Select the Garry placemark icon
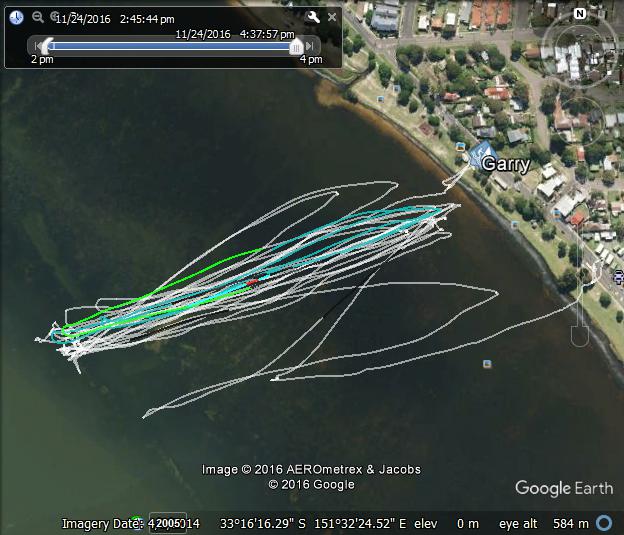624x535 pixels. pyautogui.click(x=480, y=154)
